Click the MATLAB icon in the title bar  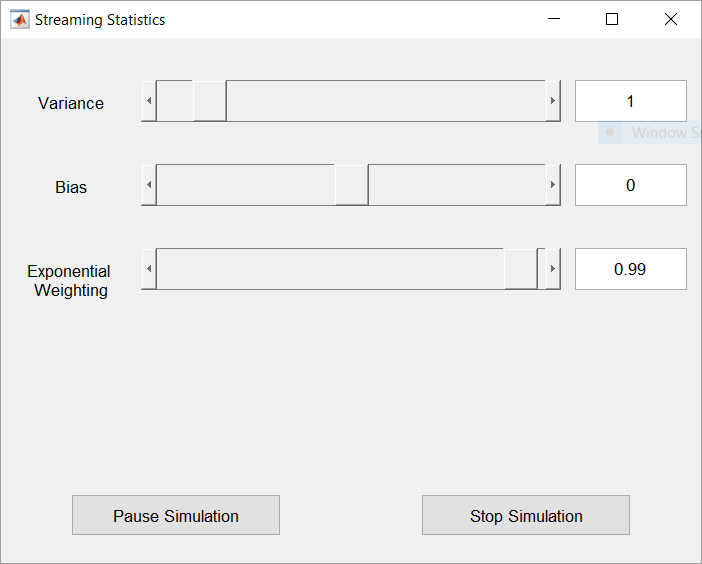click(20, 19)
